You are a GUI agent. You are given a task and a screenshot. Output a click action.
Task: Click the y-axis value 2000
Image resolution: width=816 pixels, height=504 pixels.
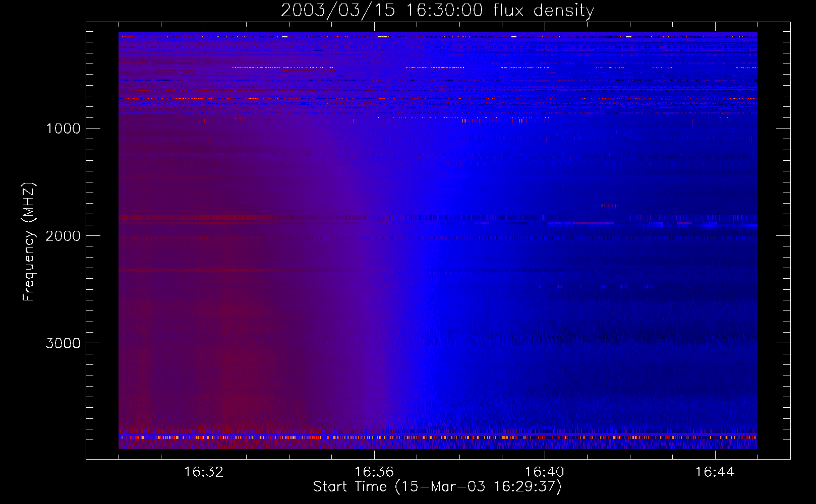tap(63, 236)
